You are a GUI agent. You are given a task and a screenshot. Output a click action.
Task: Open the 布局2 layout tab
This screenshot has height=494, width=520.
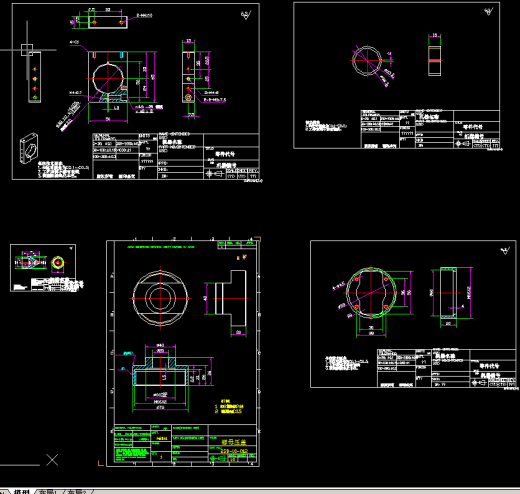[77, 492]
